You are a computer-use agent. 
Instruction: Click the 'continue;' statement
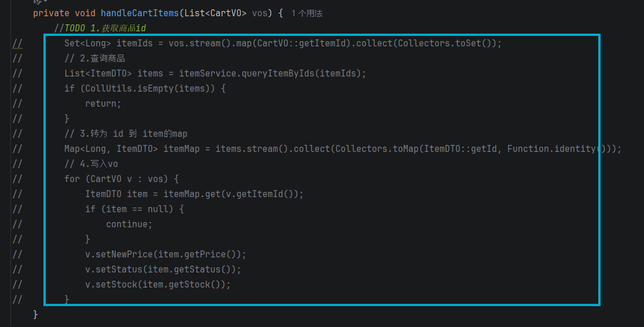tap(129, 224)
